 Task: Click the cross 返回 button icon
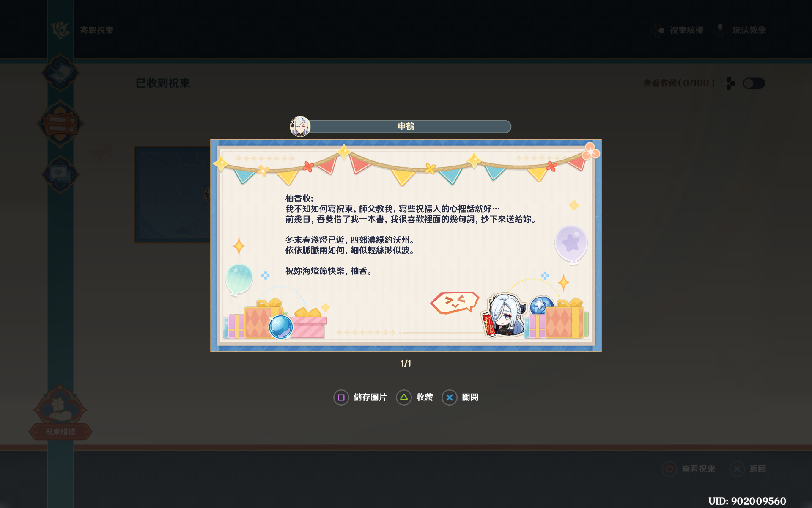coord(737,469)
